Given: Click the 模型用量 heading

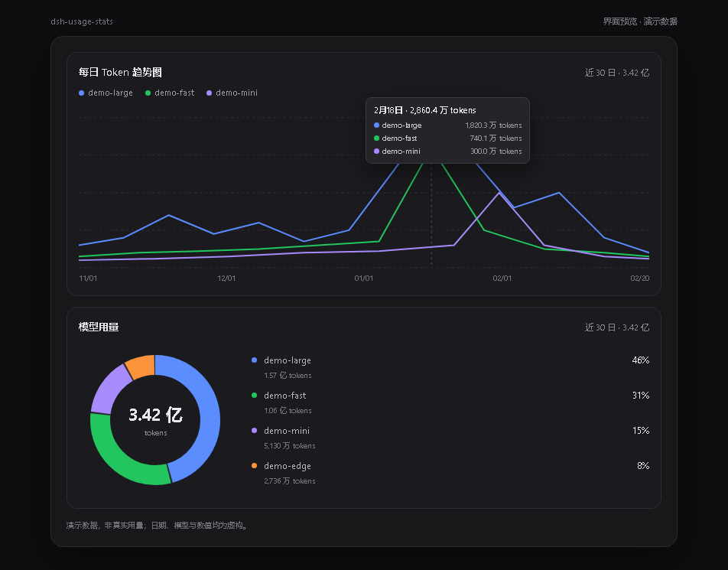Looking at the screenshot, I should pos(99,327).
